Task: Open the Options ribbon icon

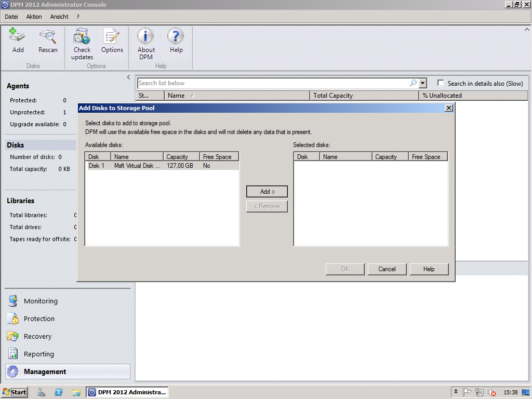Action: point(112,41)
